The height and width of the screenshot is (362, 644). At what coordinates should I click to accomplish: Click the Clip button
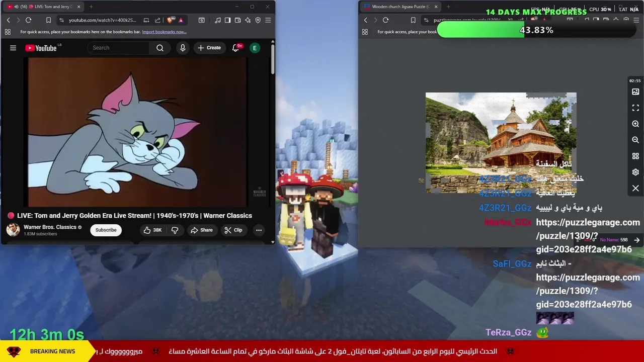(233, 230)
